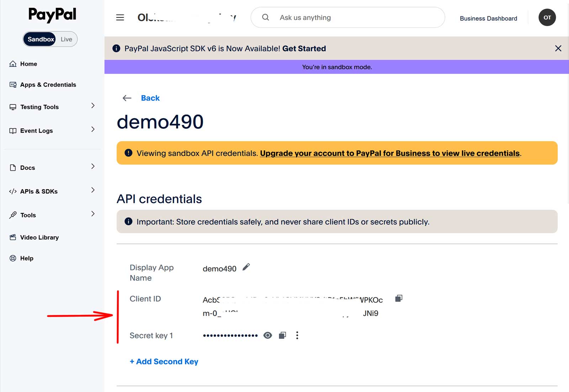Click the OT user avatar
569x392 pixels.
click(547, 17)
